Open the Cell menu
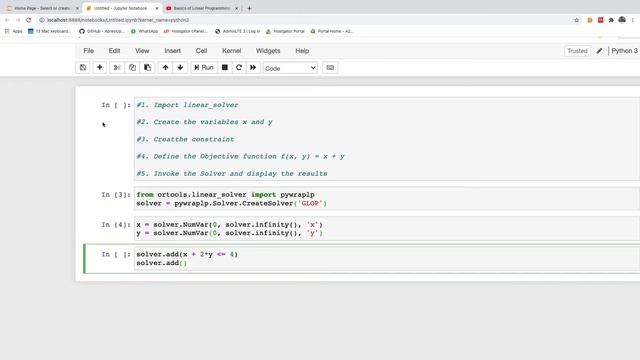 (201, 51)
